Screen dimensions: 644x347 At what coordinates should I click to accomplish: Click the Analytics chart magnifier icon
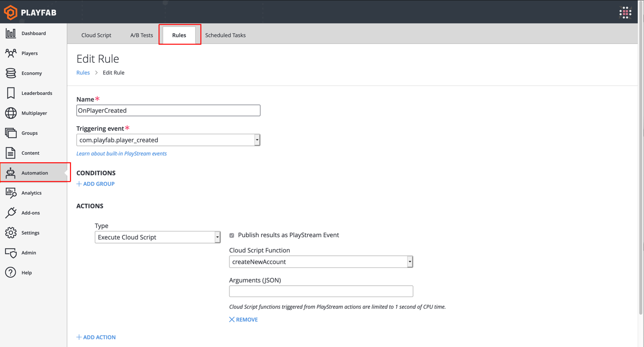click(x=11, y=193)
